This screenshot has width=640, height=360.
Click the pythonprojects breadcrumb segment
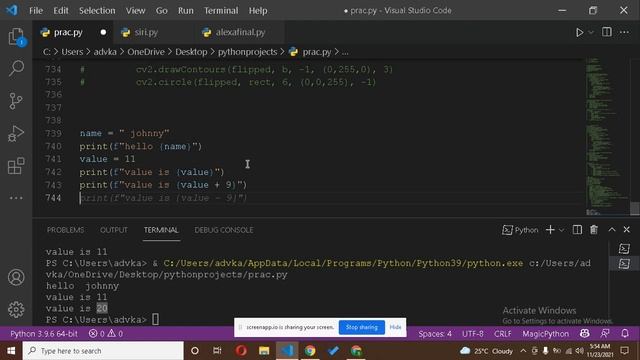coord(247,52)
